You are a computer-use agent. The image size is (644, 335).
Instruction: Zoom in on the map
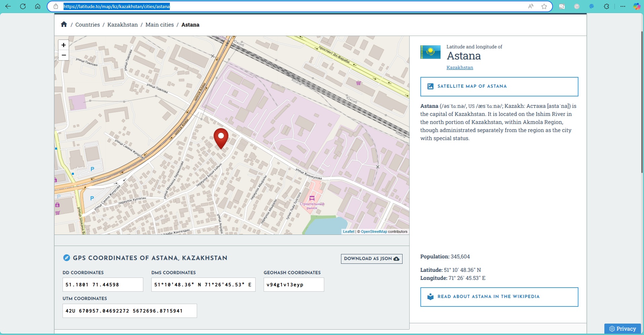(64, 45)
